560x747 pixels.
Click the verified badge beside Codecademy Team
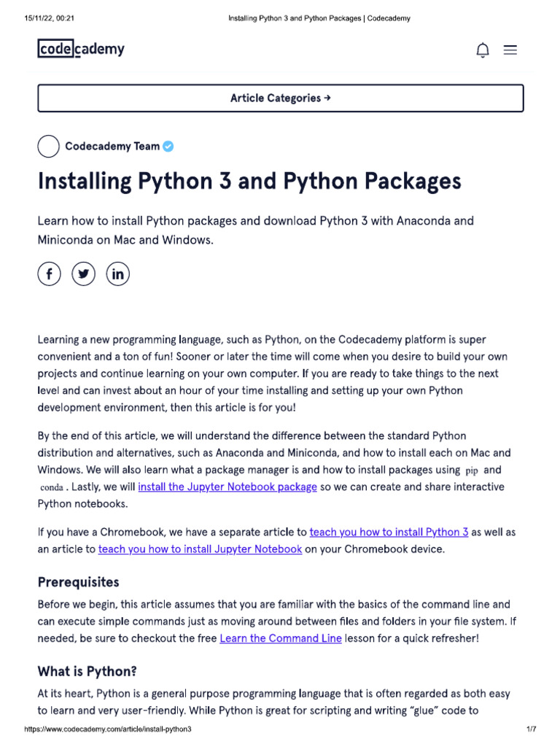(168, 146)
